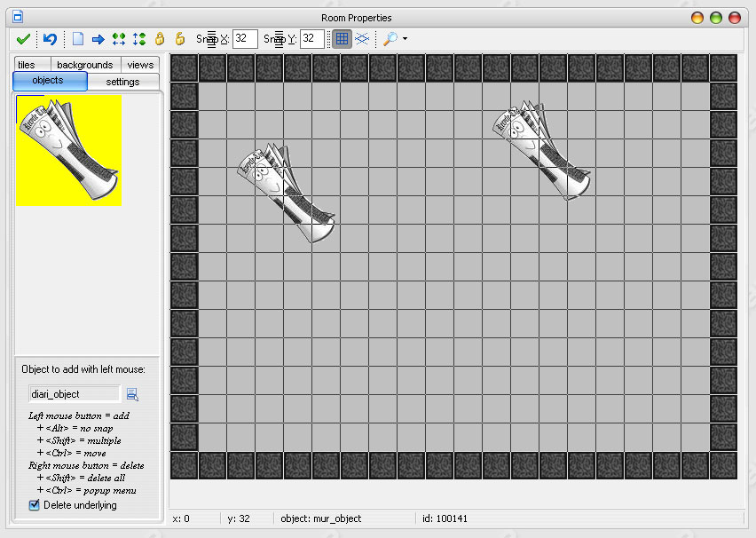The image size is (756, 538).
Task: Click the Snap X input field
Action: (245, 39)
